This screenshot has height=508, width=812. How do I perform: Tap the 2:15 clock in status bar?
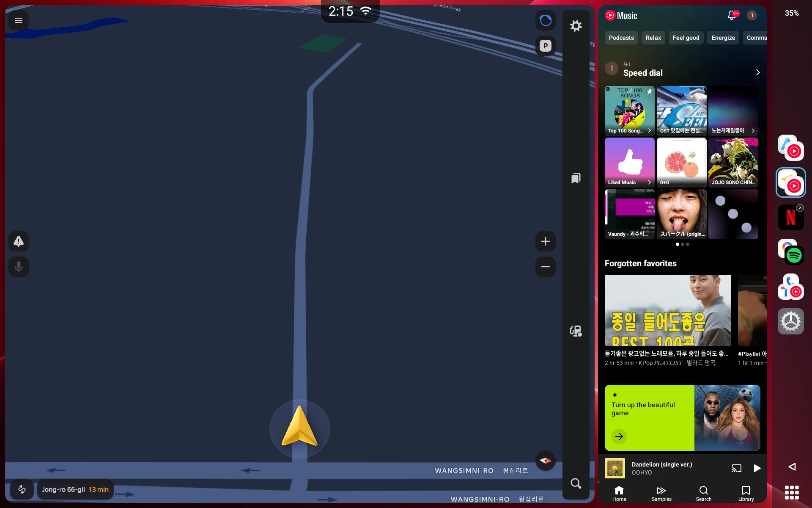pyautogui.click(x=341, y=11)
